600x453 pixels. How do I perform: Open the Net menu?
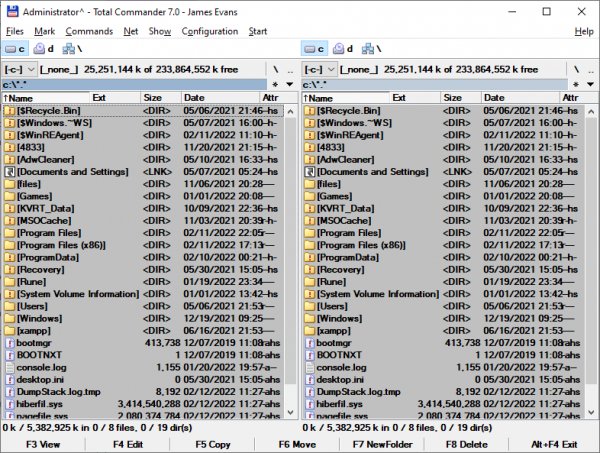[x=131, y=31]
